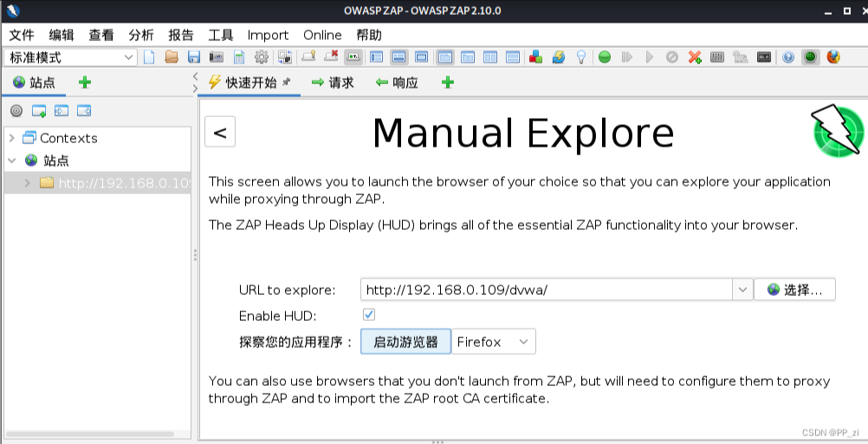Open Scan Policy Manager mixer icon
The height and width of the screenshot is (444, 868).
[x=717, y=57]
